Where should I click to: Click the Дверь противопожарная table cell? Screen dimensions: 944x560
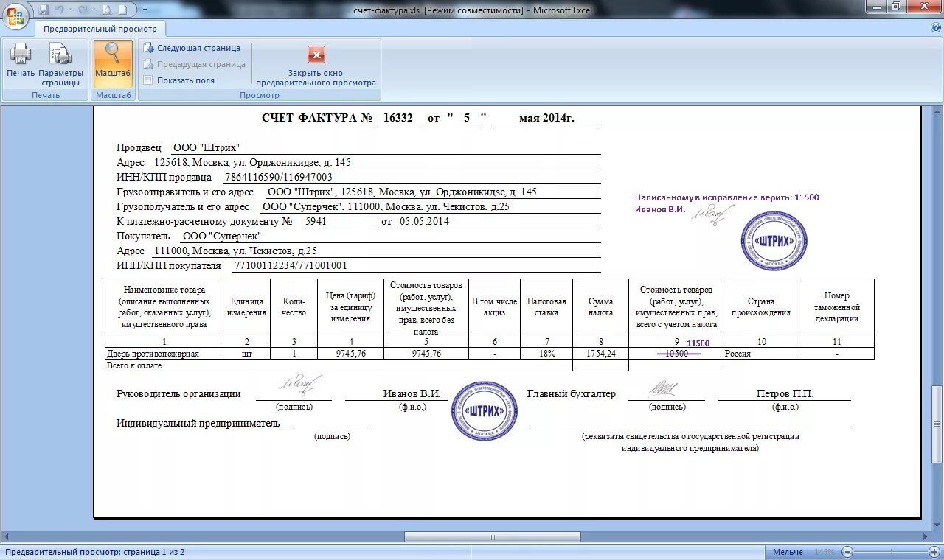pyautogui.click(x=164, y=354)
